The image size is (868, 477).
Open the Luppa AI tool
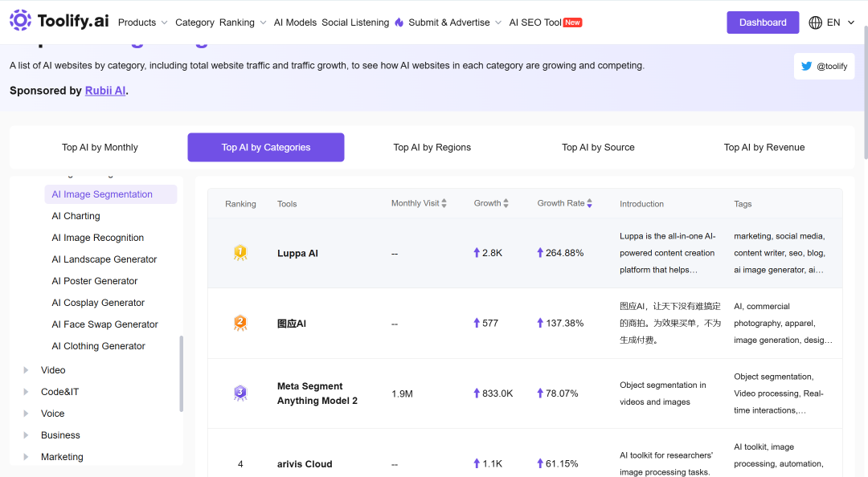(x=298, y=254)
